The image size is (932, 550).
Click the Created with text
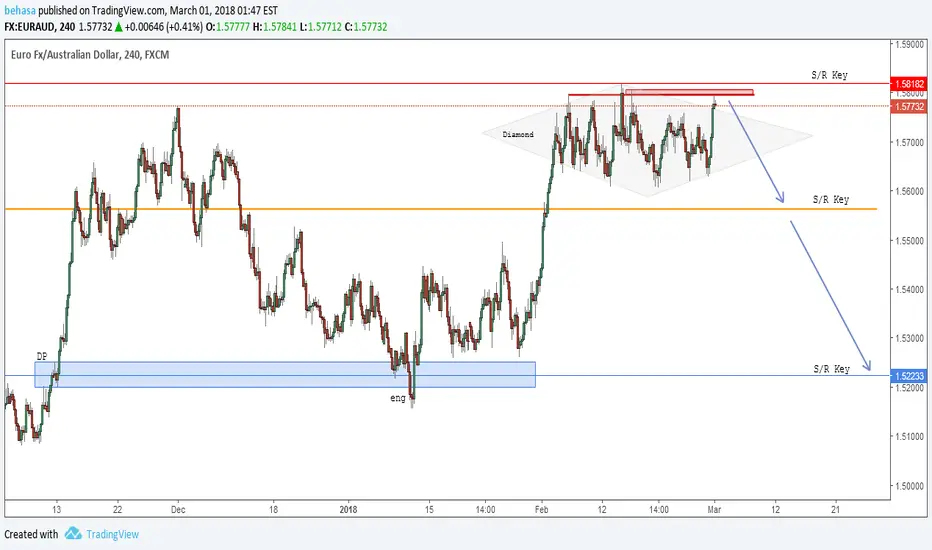click(31, 534)
